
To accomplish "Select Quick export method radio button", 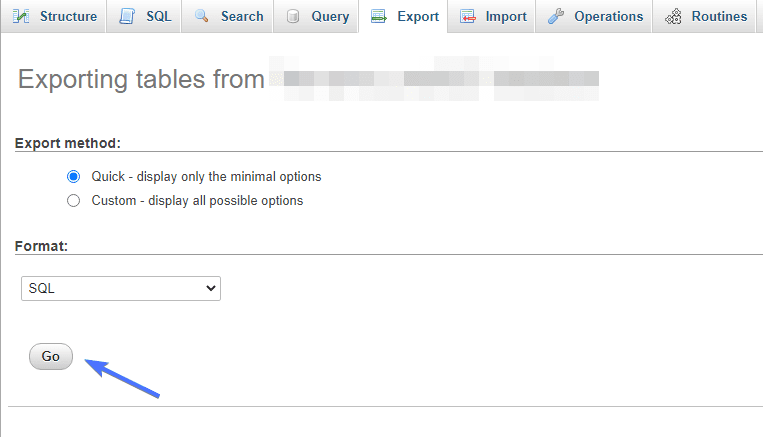I will [73, 177].
